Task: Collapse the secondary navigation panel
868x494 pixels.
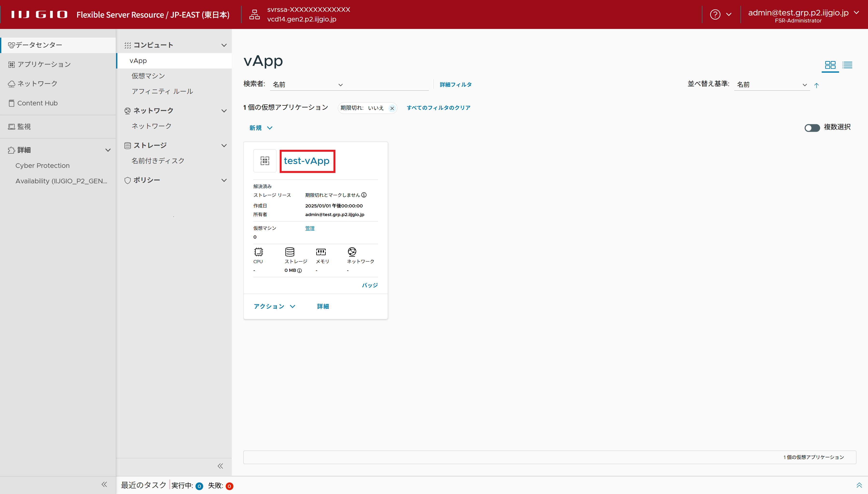Action: (x=220, y=466)
